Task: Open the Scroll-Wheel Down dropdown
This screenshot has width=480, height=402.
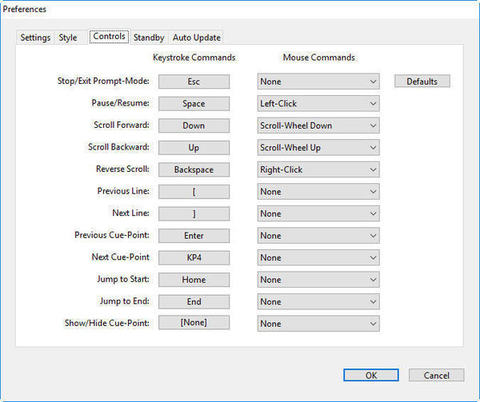Action: [318, 126]
